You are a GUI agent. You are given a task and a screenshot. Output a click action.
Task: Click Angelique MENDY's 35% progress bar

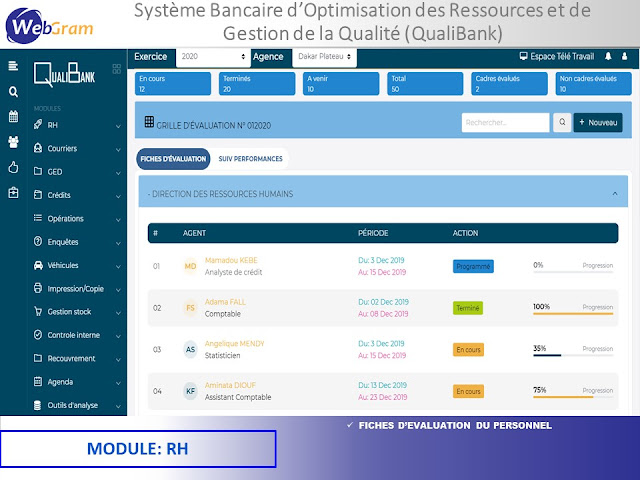pos(573,355)
